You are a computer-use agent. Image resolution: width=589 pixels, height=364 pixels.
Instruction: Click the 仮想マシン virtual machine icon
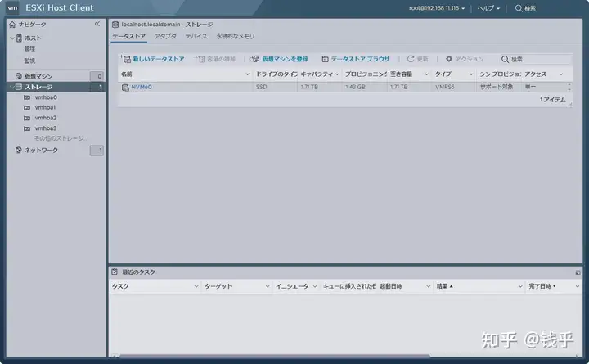(18, 76)
